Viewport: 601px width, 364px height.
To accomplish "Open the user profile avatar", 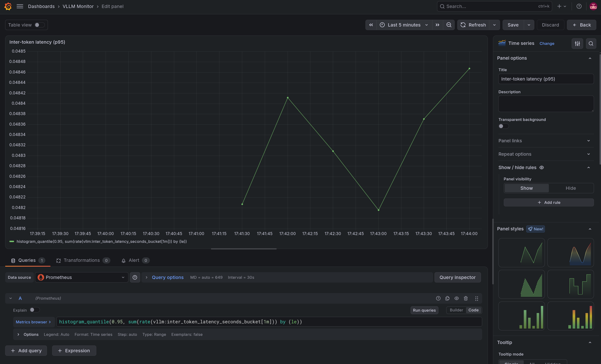I will point(593,6).
